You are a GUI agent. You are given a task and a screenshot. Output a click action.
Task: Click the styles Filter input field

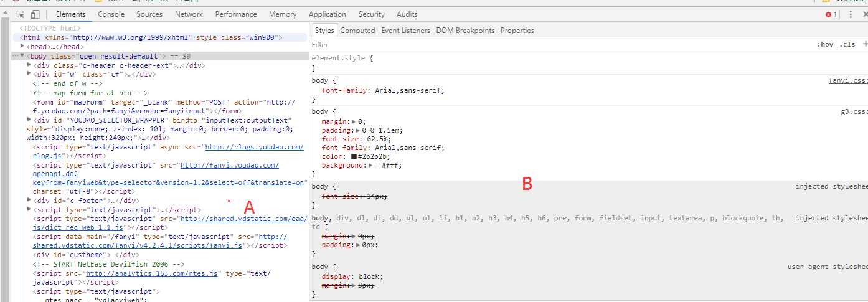(498, 45)
